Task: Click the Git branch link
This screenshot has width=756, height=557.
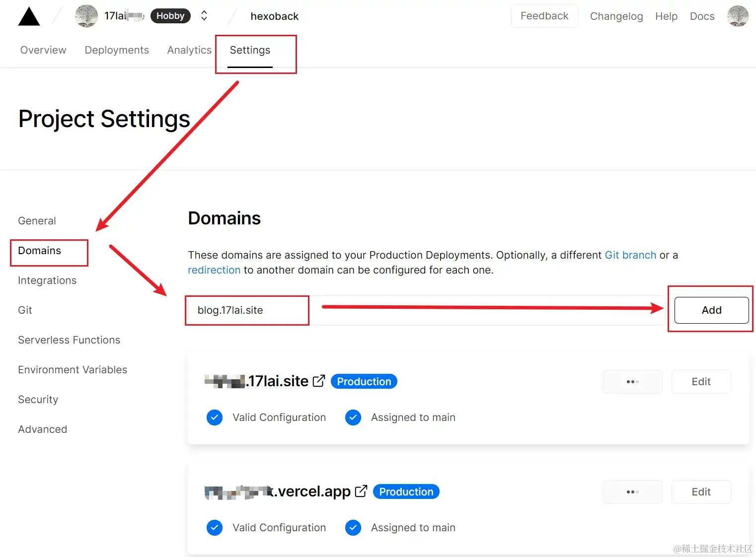Action: pos(630,255)
